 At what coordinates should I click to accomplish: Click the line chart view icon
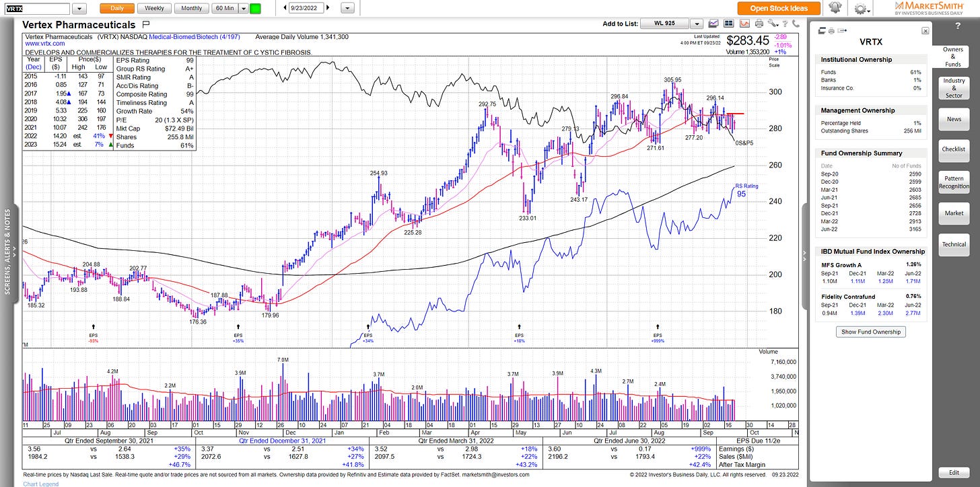713,24
